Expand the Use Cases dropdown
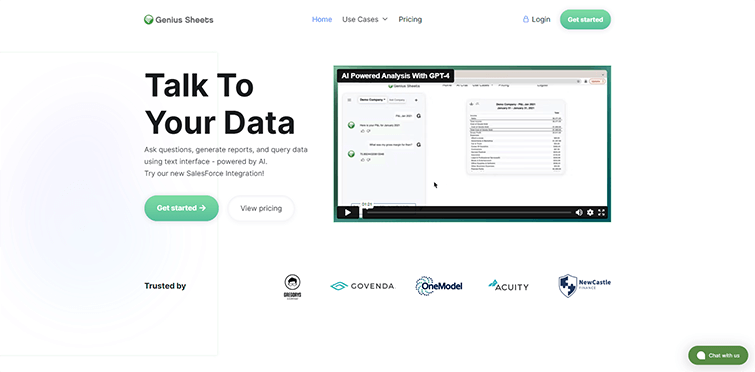 click(x=364, y=19)
